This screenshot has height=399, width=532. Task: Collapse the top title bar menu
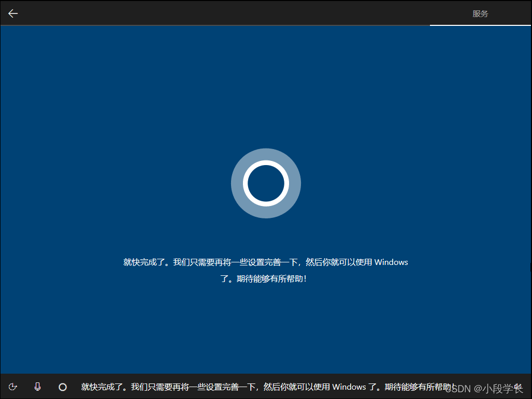click(481, 13)
